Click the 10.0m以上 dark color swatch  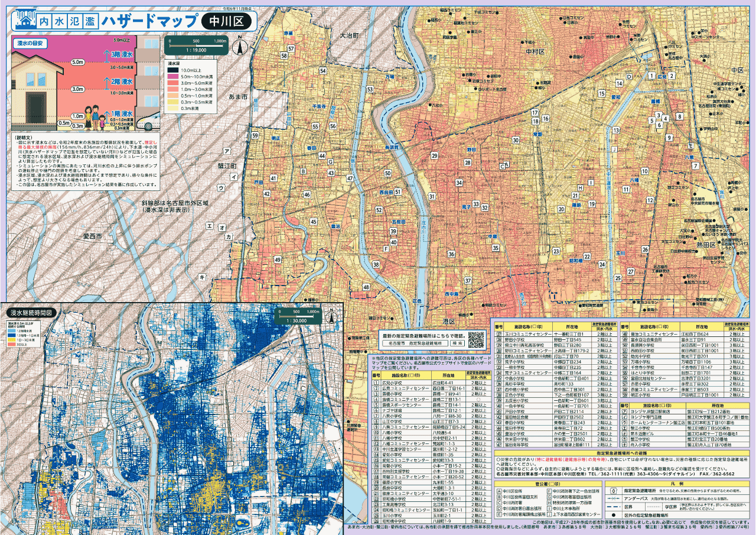(x=174, y=70)
